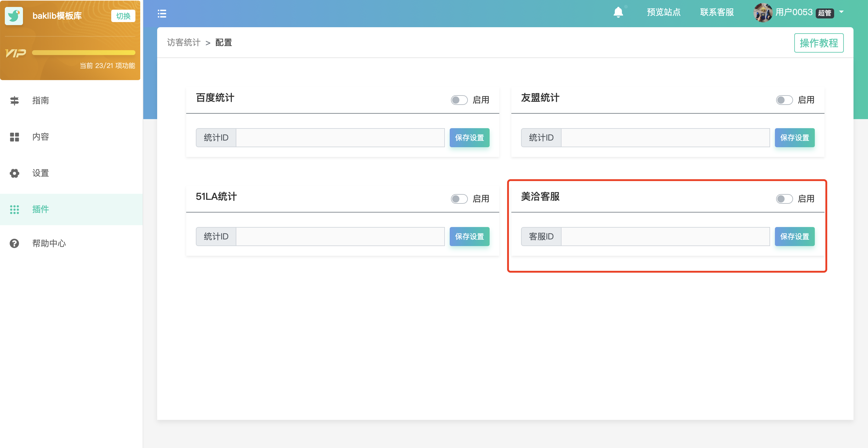Click the 指南 signpost icon
Image resolution: width=868 pixels, height=448 pixels.
pyautogui.click(x=15, y=100)
